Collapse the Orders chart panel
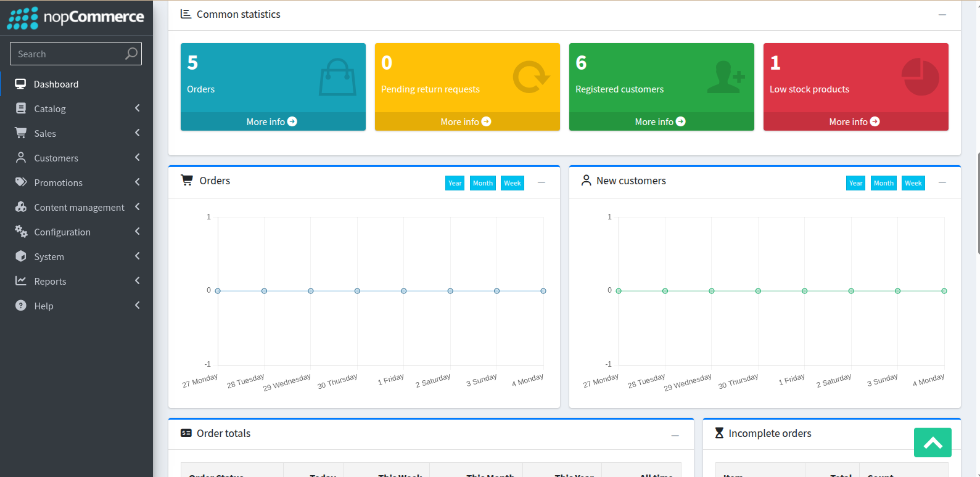Screen dimensions: 980x477 pos(541,182)
